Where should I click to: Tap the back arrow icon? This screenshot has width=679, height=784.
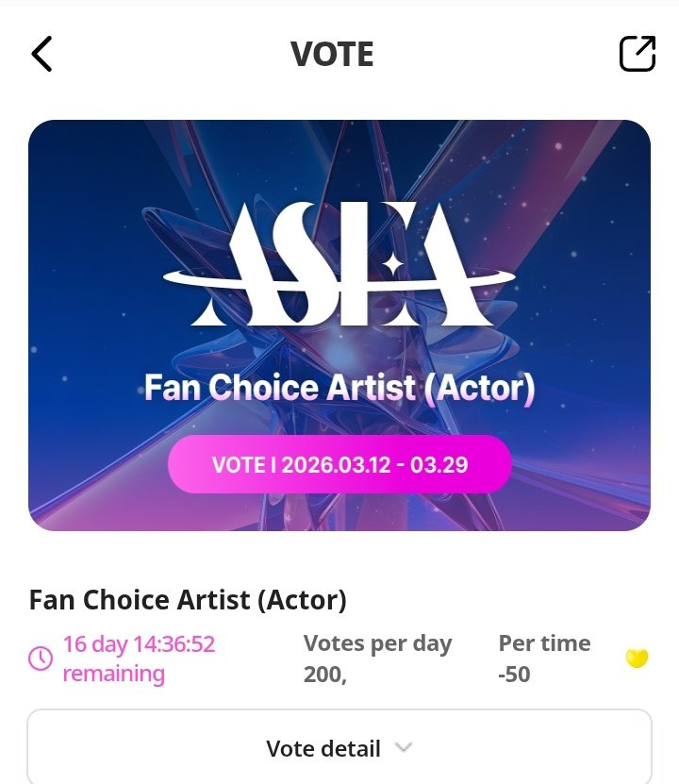[x=42, y=54]
